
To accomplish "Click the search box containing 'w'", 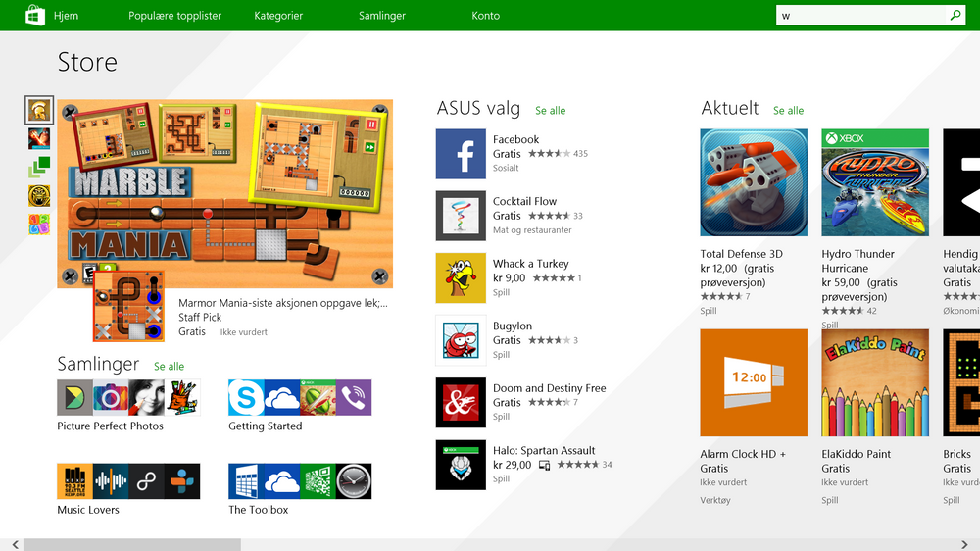I will (861, 15).
